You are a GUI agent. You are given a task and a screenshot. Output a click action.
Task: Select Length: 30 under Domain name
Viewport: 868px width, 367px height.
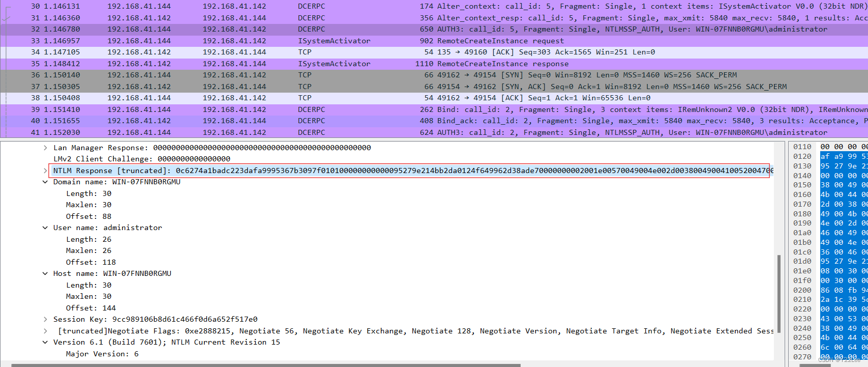(88, 193)
